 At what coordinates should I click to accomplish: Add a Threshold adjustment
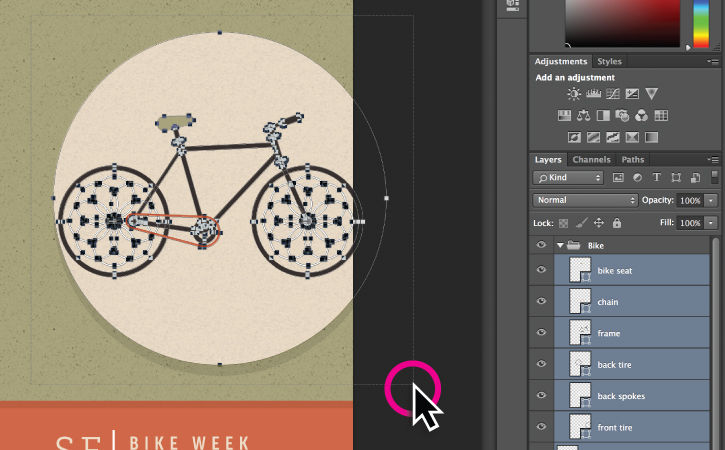(613, 137)
